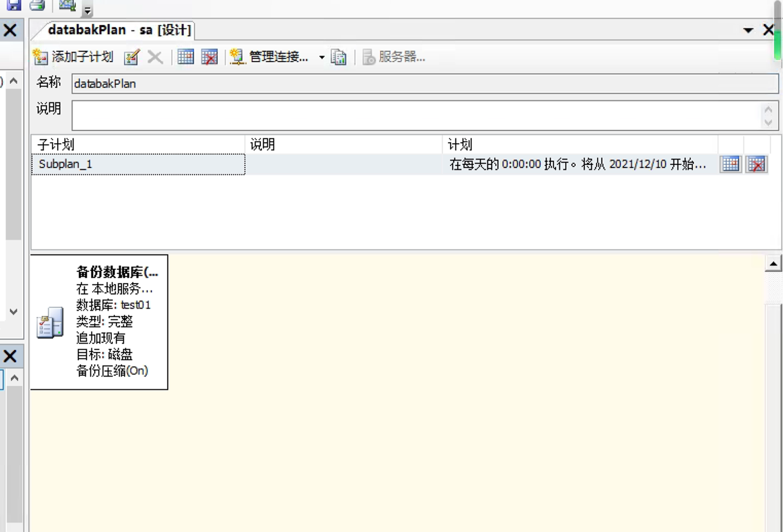Screen dimensions: 783x532
Task: Click into the 说明 description text box
Action: [x=417, y=115]
